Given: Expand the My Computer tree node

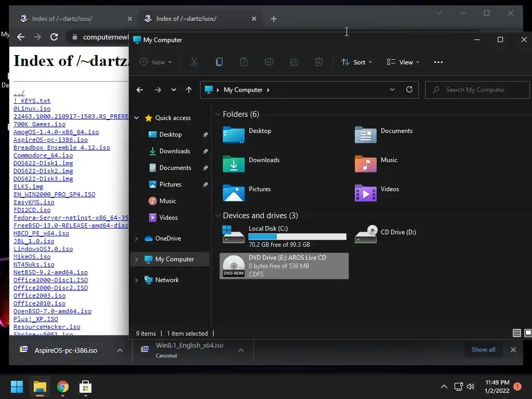Looking at the screenshot, I should tap(137, 259).
